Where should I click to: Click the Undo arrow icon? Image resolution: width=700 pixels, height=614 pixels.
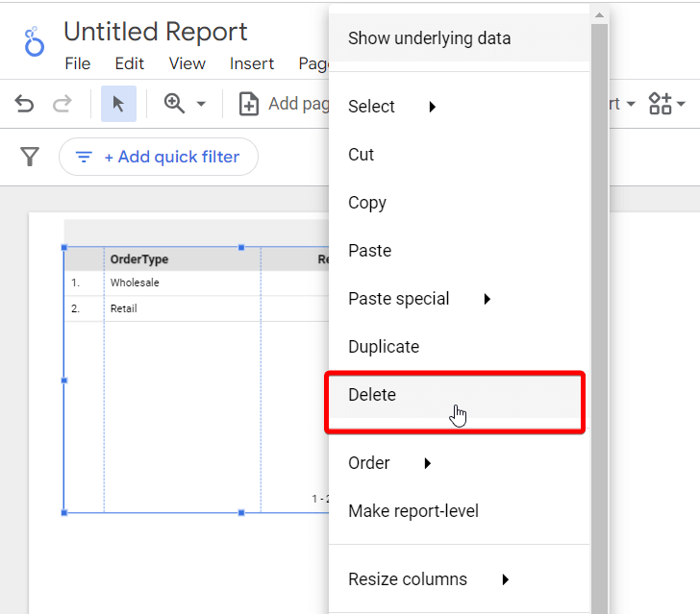24,104
